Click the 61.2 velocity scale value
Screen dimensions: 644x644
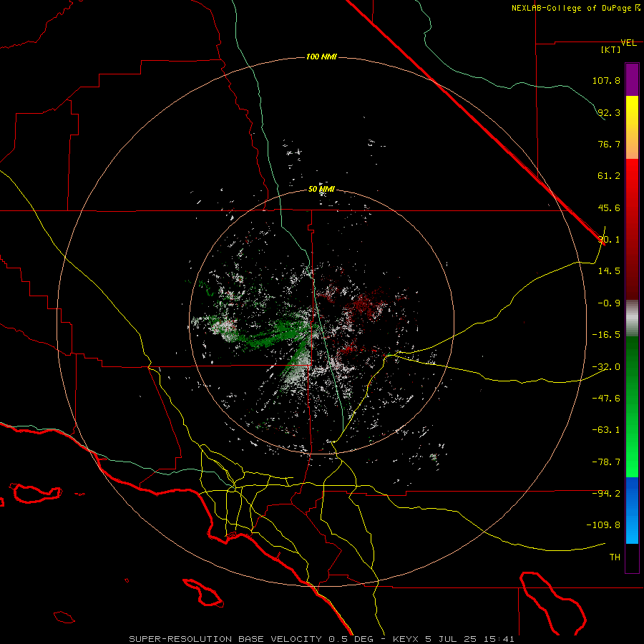[x=609, y=176]
